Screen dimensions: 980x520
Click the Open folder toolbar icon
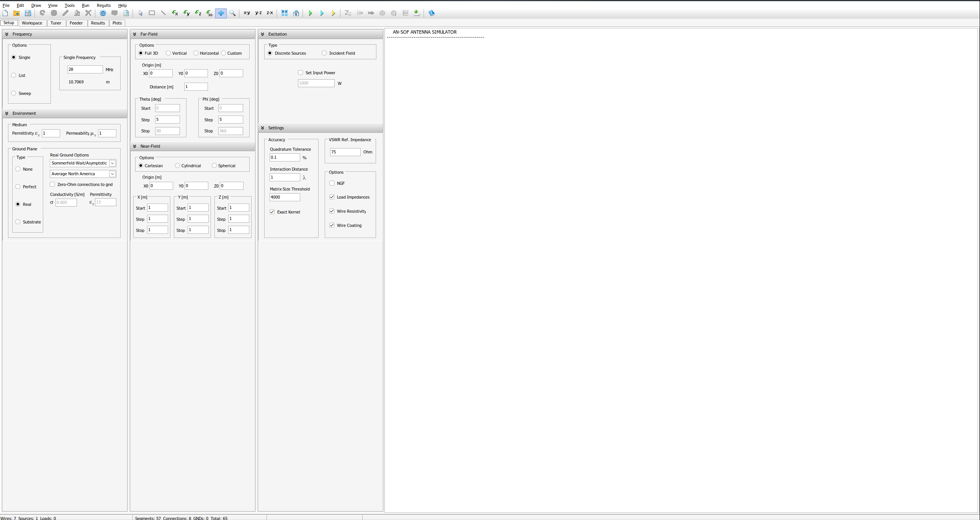pos(16,13)
